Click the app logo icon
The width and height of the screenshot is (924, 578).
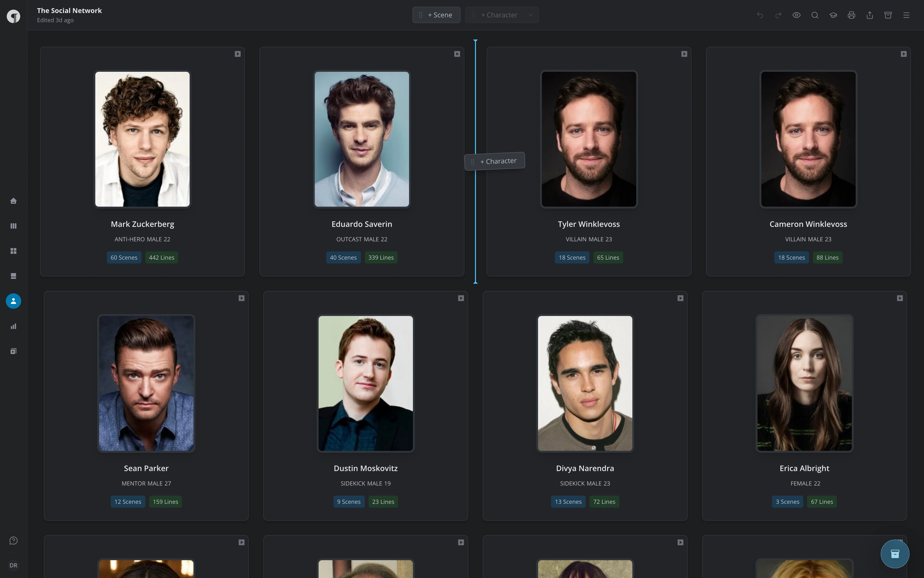(x=13, y=16)
